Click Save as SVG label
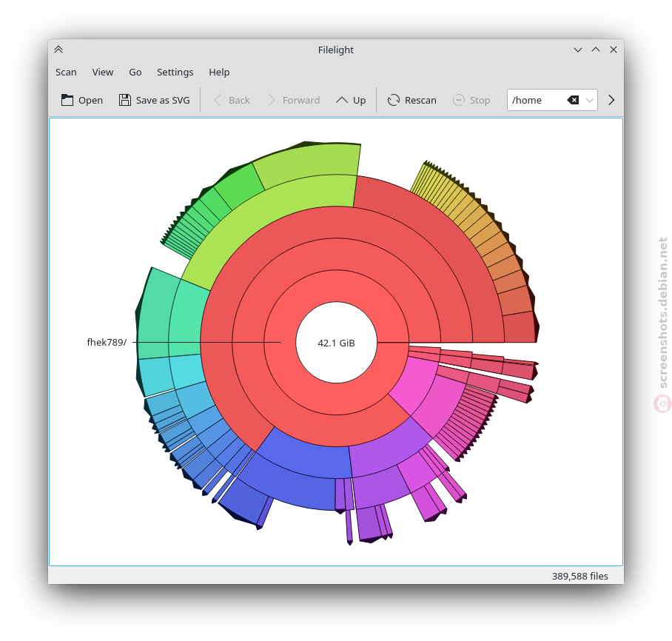This screenshot has width=672, height=641. pyautogui.click(x=163, y=101)
